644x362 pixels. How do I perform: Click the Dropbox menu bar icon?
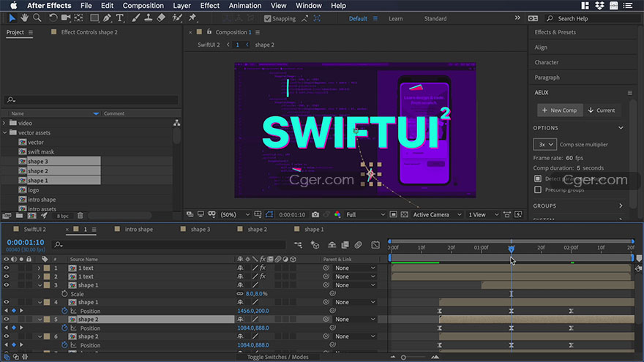(599, 6)
